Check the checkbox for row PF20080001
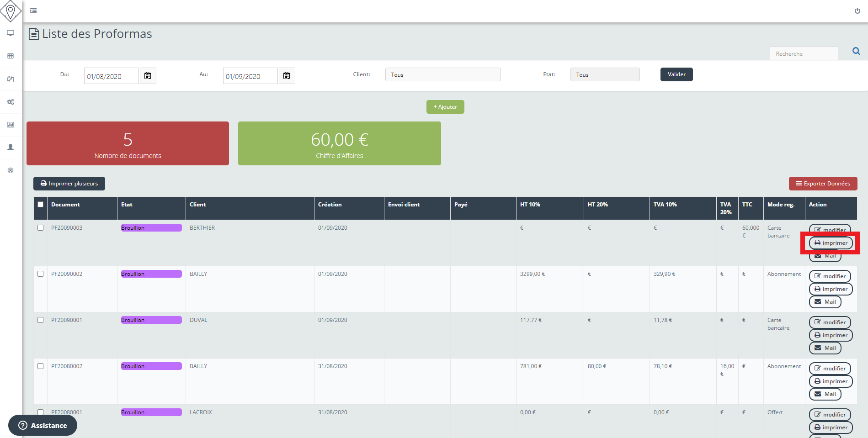Viewport: 868px width, 438px height. 40,412
